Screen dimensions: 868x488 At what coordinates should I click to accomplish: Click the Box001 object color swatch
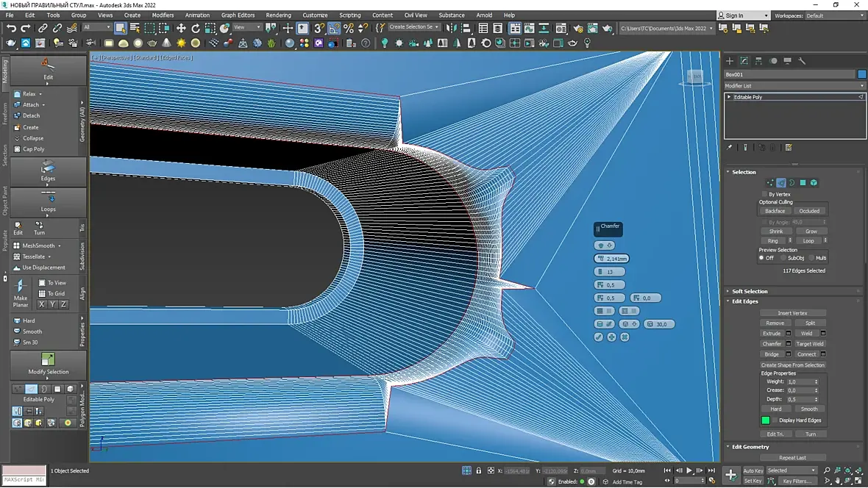click(861, 74)
